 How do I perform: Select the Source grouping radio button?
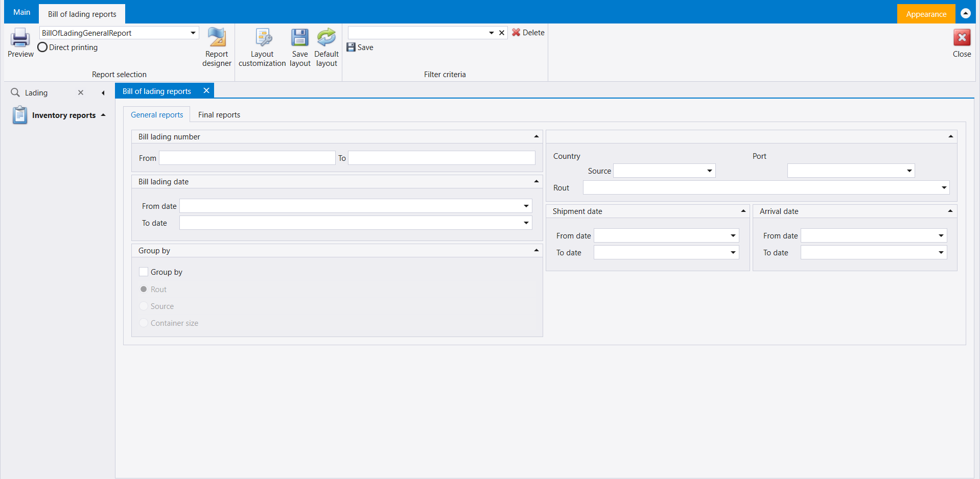point(144,306)
